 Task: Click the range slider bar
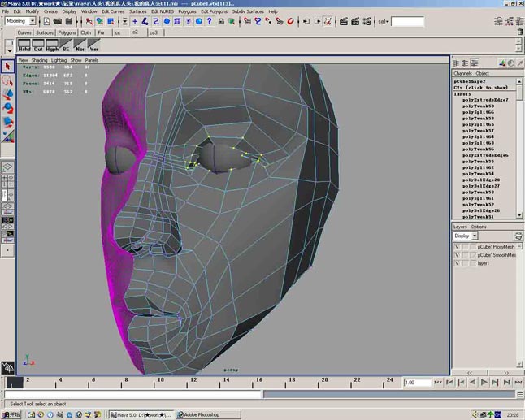(389, 394)
